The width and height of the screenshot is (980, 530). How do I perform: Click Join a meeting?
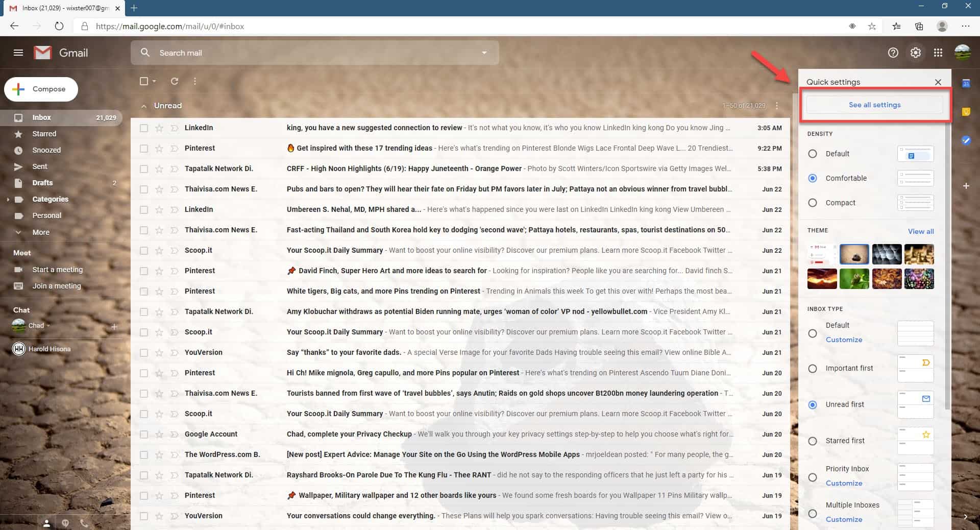(x=57, y=286)
